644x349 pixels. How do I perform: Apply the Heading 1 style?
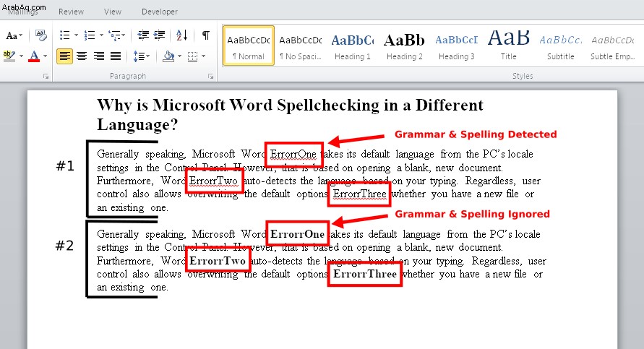(x=353, y=46)
